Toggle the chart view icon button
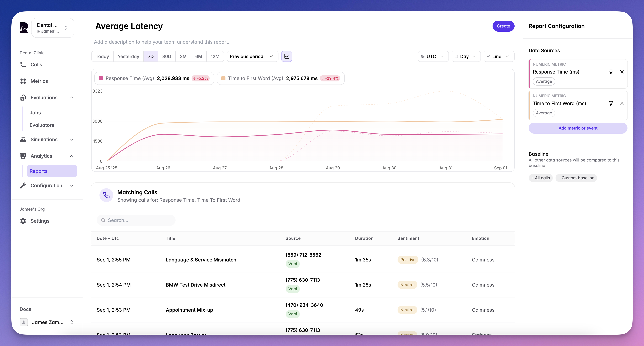644x346 pixels. (x=287, y=56)
